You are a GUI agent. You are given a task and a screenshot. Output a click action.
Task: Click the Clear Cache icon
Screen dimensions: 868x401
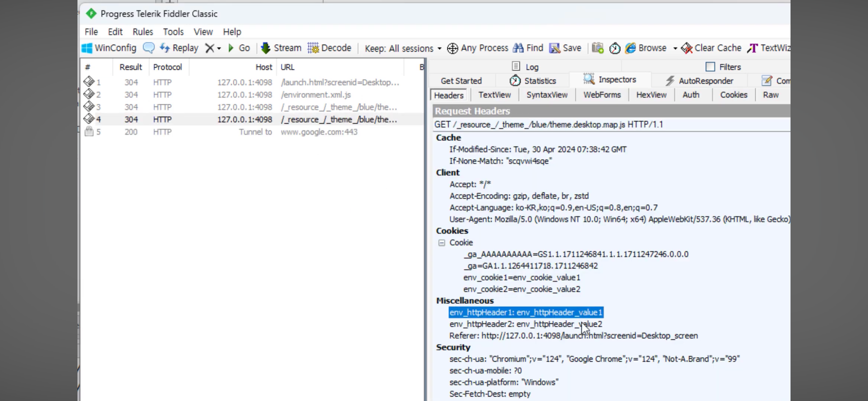pyautogui.click(x=687, y=48)
